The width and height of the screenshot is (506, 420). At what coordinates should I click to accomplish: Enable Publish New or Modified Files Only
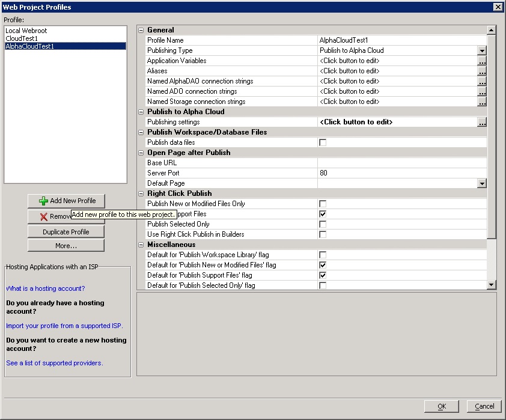coord(322,204)
